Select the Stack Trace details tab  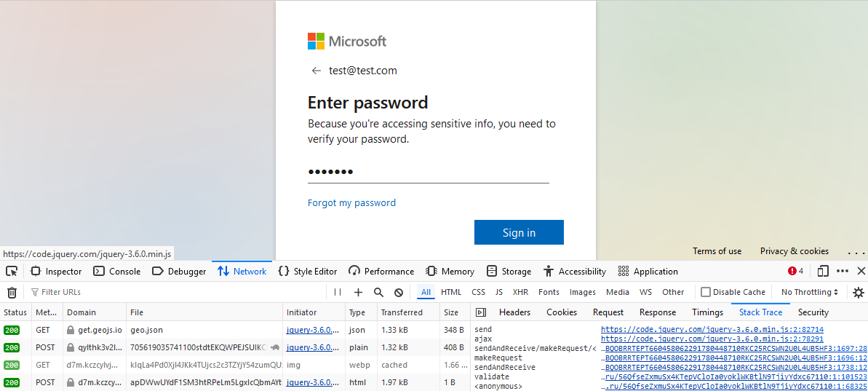point(760,312)
